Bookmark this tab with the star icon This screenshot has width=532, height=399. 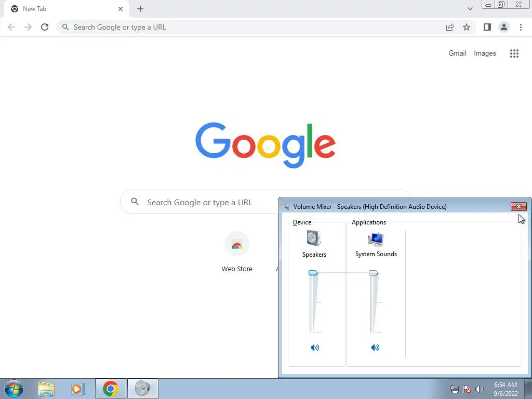(x=467, y=27)
